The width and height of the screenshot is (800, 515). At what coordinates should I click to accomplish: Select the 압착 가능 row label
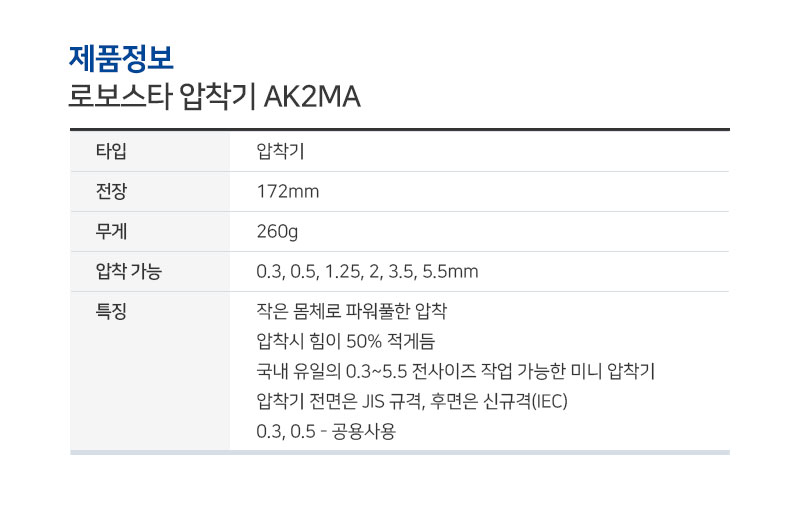(x=128, y=271)
